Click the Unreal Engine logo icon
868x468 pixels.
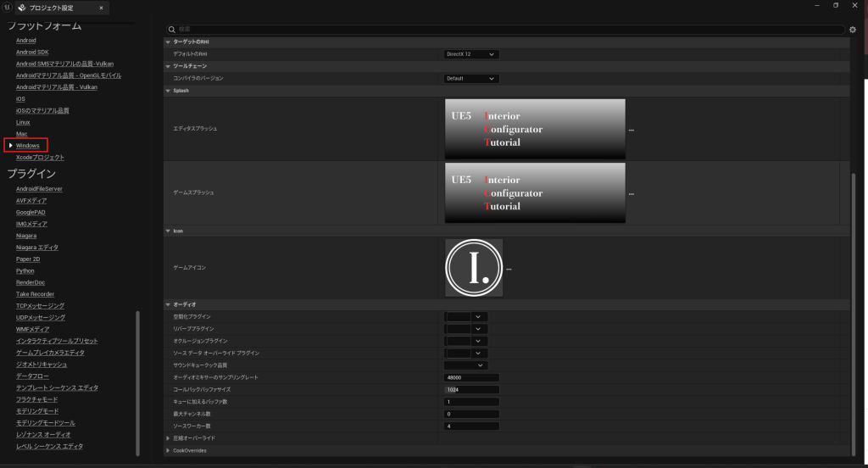pos(7,8)
